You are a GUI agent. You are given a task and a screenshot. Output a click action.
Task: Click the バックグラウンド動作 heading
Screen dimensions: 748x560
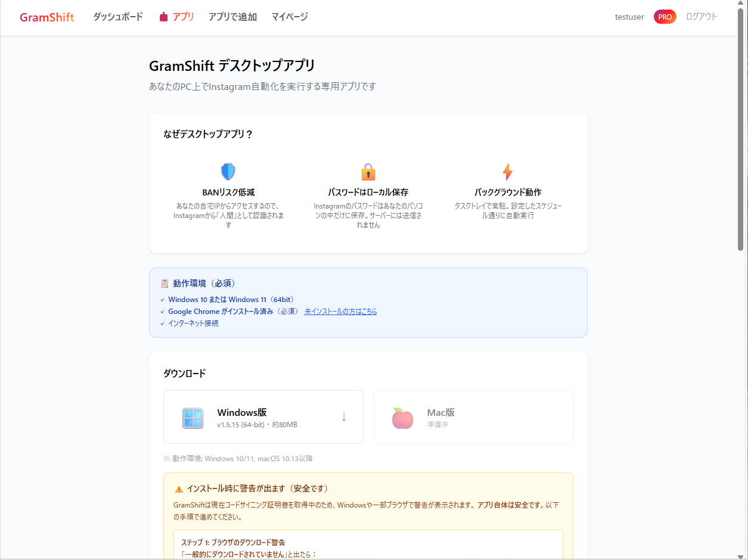(508, 192)
